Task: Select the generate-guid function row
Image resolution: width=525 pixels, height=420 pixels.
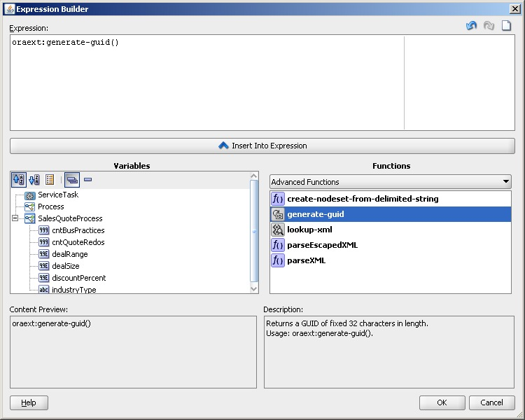Action: click(x=391, y=214)
